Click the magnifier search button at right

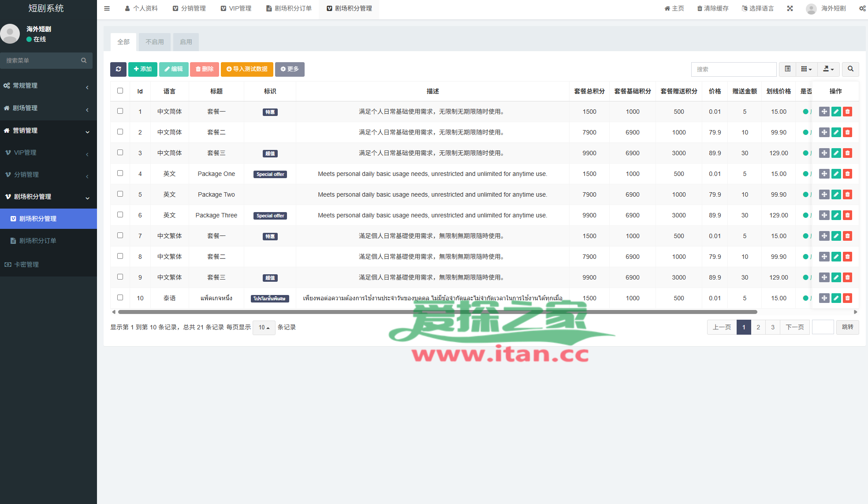tap(850, 69)
